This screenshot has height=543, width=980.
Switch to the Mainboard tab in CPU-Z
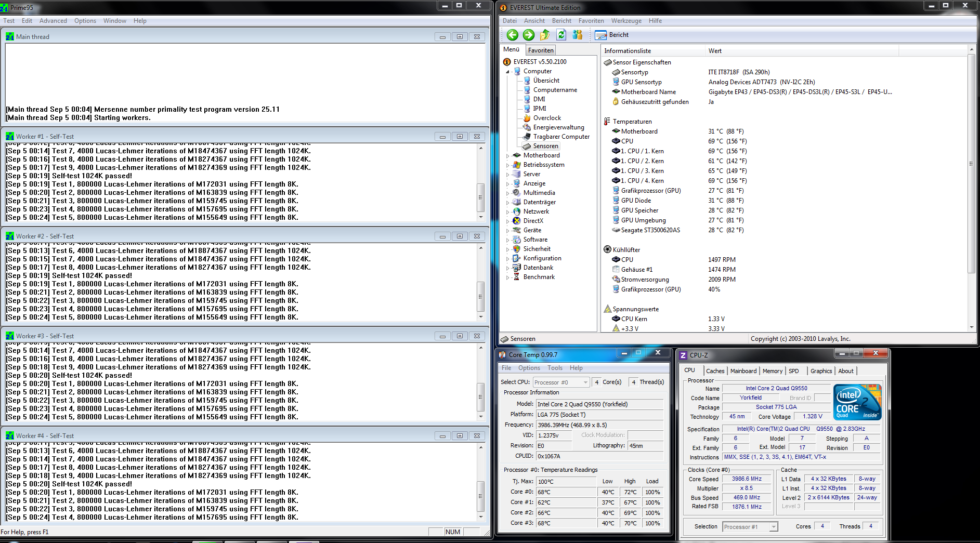point(743,371)
